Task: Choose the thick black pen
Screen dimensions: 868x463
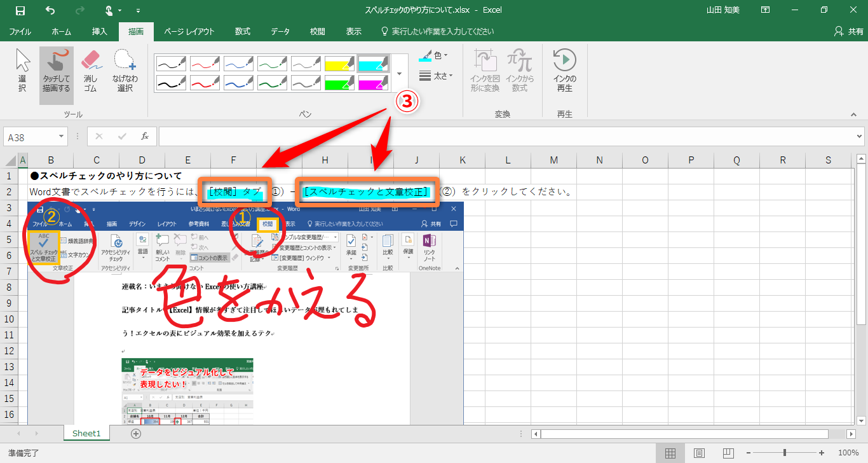Action: click(x=171, y=83)
